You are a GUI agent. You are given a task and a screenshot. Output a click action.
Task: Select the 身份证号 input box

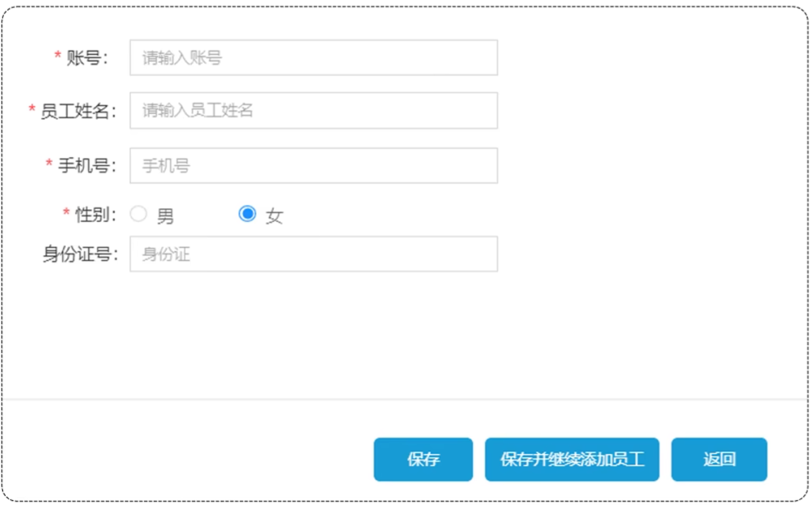[313, 254]
